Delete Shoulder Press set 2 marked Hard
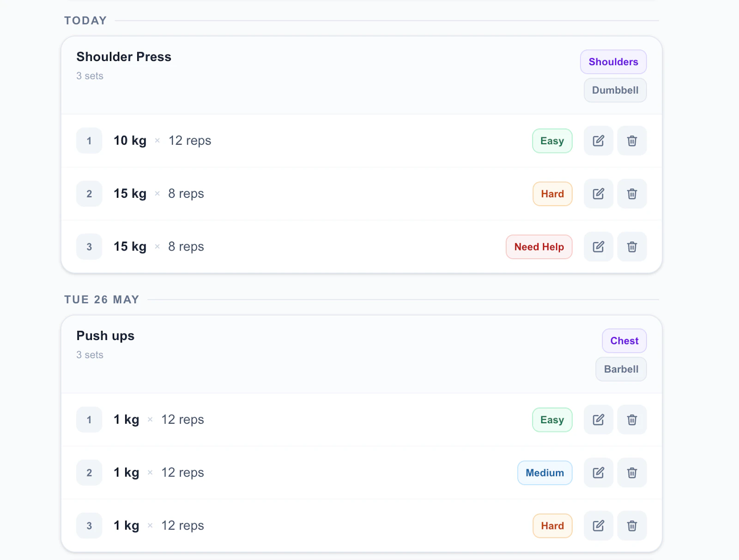The height and width of the screenshot is (560, 739). pos(632,194)
